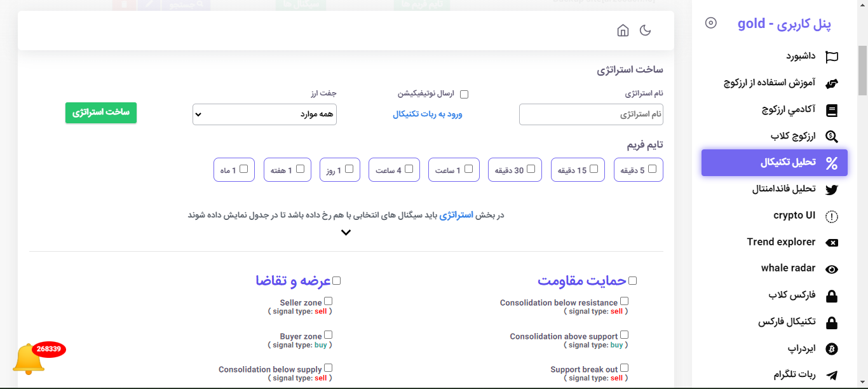Viewport: 868px width, 389px height.
Task: Click the circle target icon near panel title
Action: click(711, 23)
